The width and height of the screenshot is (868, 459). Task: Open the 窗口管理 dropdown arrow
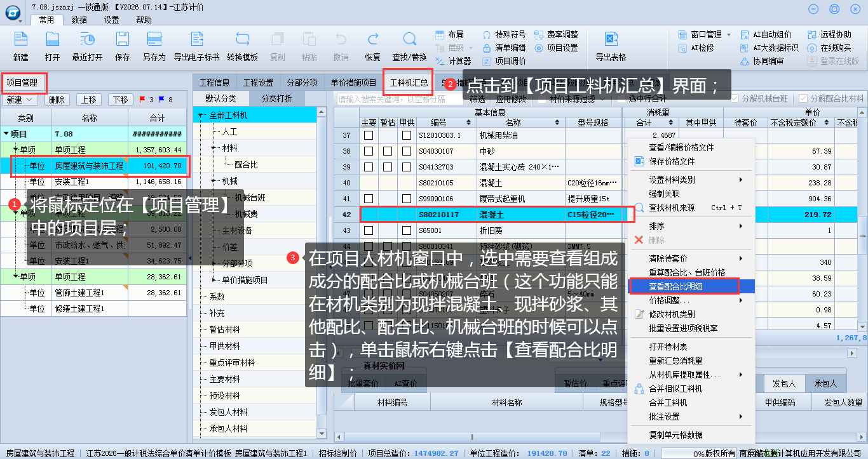[729, 34]
